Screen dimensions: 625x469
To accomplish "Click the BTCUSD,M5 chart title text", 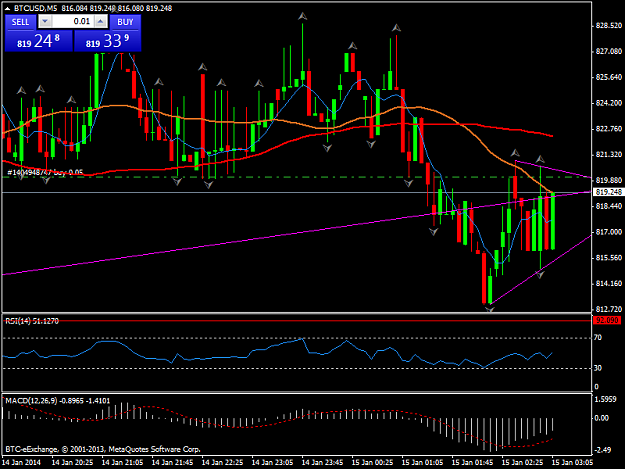I will point(36,8).
